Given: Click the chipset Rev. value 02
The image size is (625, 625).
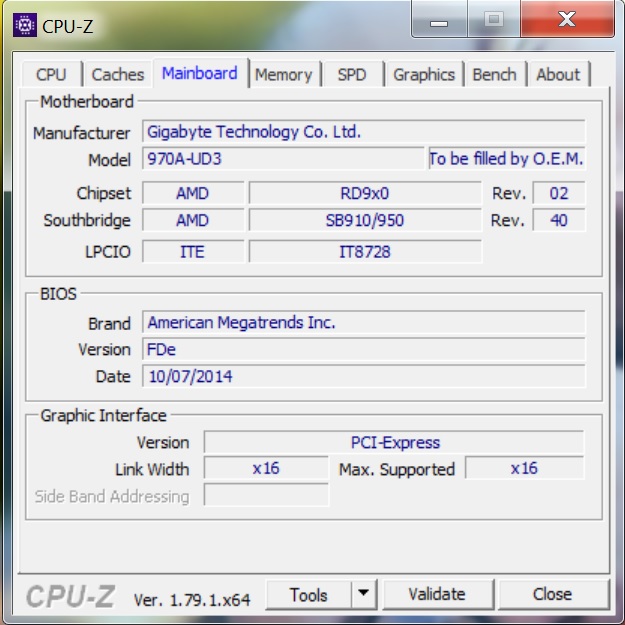Looking at the screenshot, I should coord(559,193).
